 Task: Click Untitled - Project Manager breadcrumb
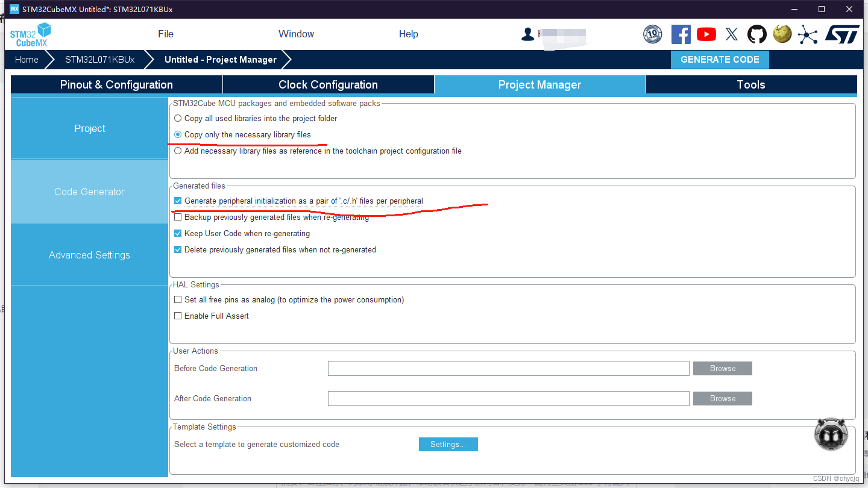221,60
